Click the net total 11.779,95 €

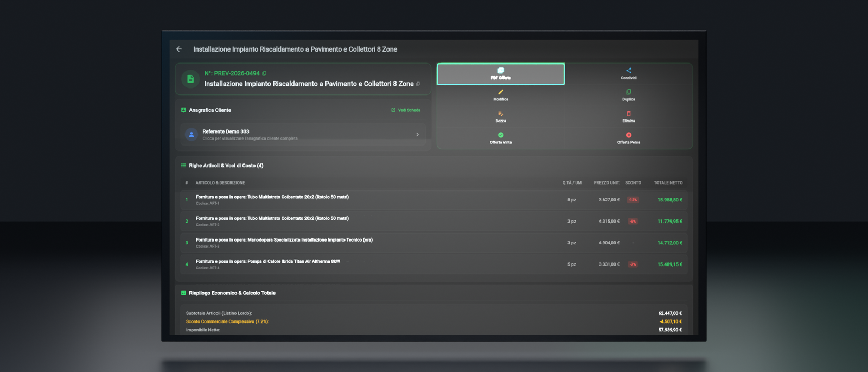pyautogui.click(x=670, y=222)
